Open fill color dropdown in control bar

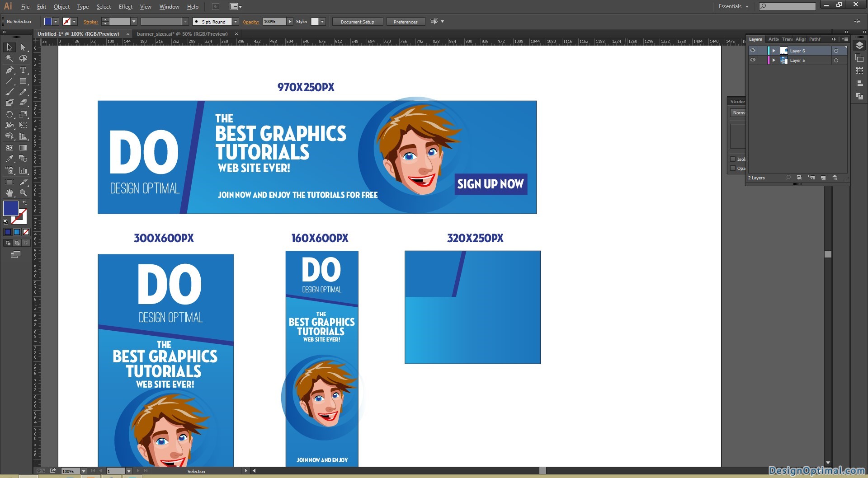[x=56, y=22]
